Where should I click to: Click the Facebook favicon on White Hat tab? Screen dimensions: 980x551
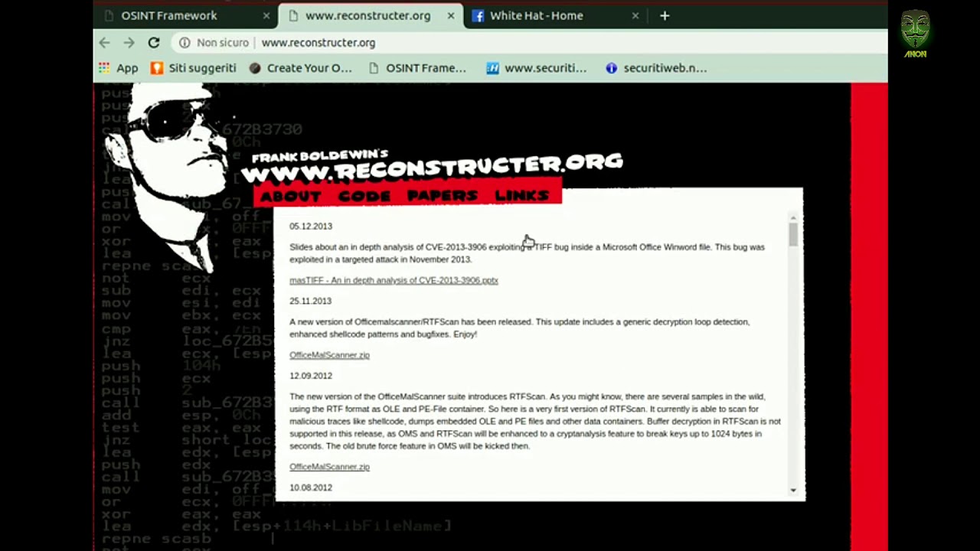[478, 16]
